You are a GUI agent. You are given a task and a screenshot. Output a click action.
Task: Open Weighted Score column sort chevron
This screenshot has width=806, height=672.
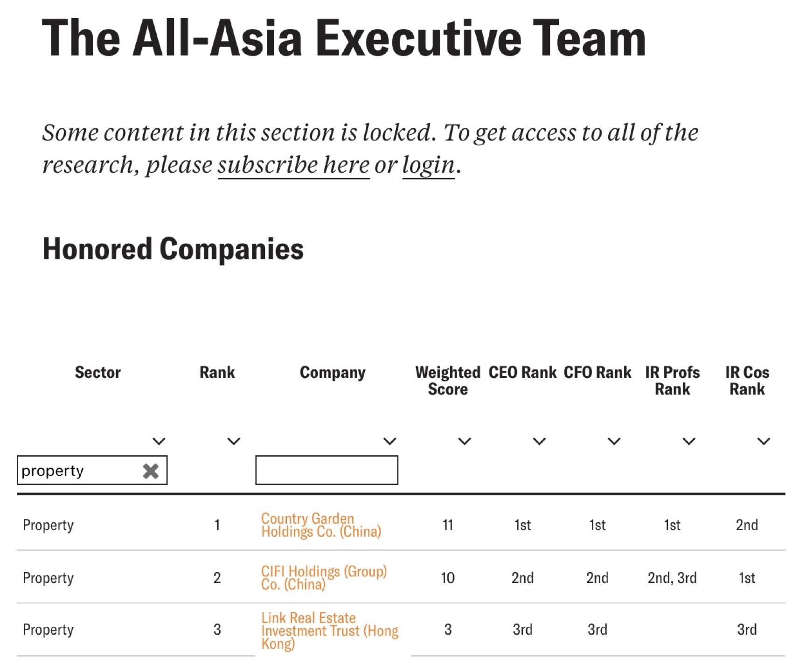[465, 441]
